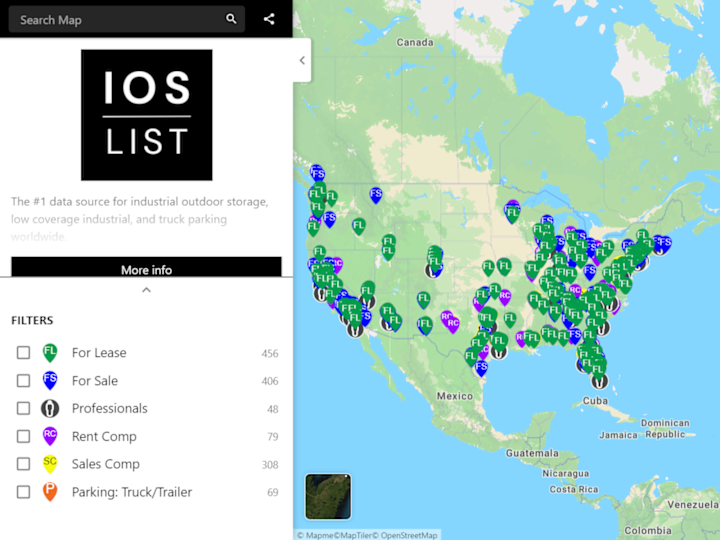Select the FS marker in Montana
The width and height of the screenshot is (720, 540).
(376, 195)
